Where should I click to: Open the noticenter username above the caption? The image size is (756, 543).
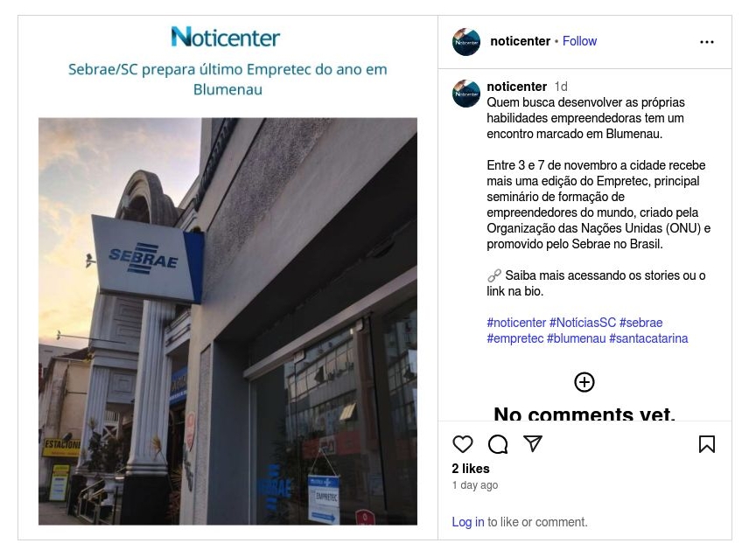pos(516,87)
